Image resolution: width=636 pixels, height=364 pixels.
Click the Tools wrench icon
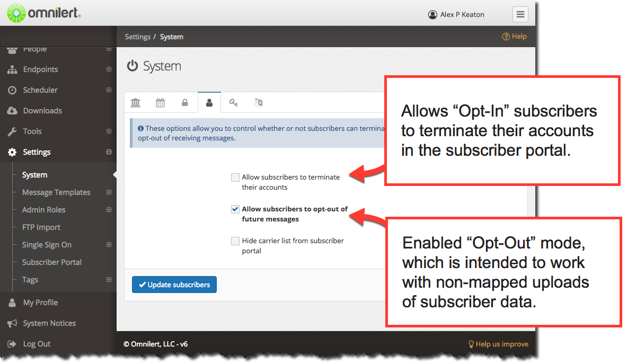(12, 131)
